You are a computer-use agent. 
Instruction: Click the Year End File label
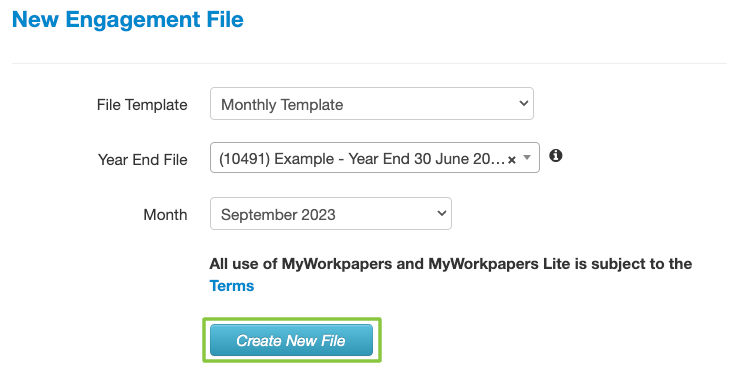click(143, 160)
